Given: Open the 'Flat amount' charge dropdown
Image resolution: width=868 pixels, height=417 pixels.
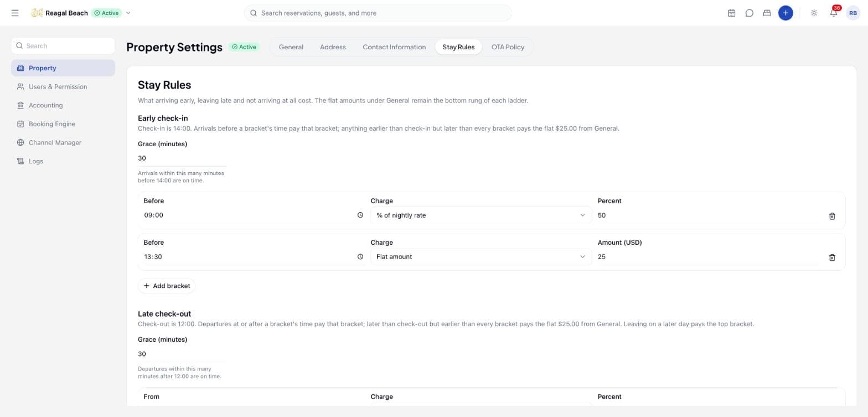Looking at the screenshot, I should 480,256.
